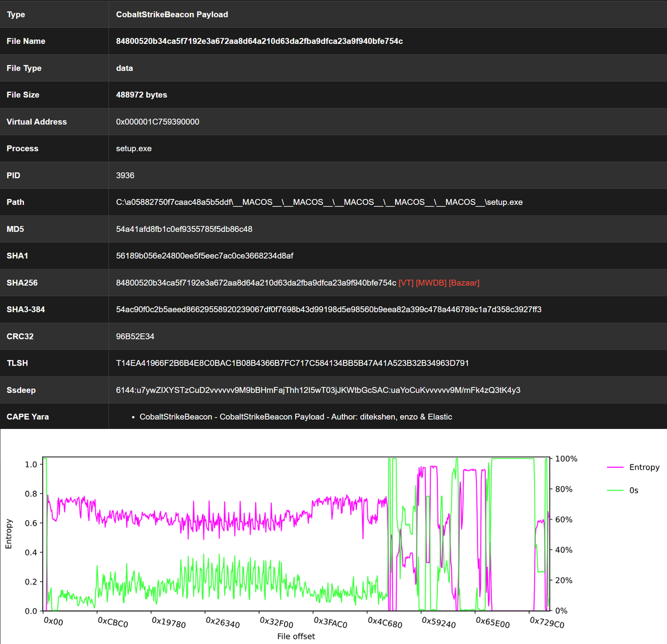Screen dimensions: 667x644
Task: Toggle the 0s line in the chart legend
Action: tap(633, 490)
